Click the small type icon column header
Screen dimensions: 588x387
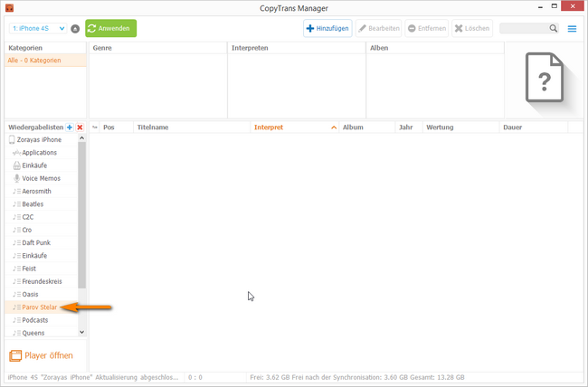(x=95, y=127)
